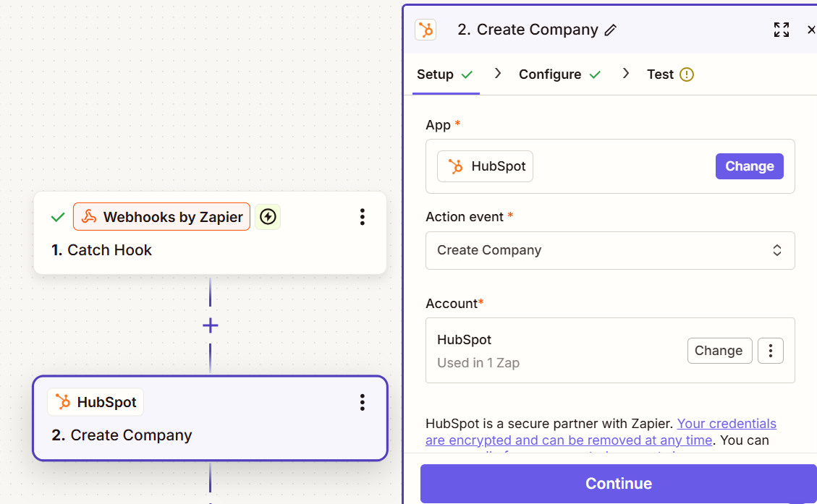The height and width of the screenshot is (504, 817).
Task: Click the green checkmark beside Configure
Action: [595, 75]
